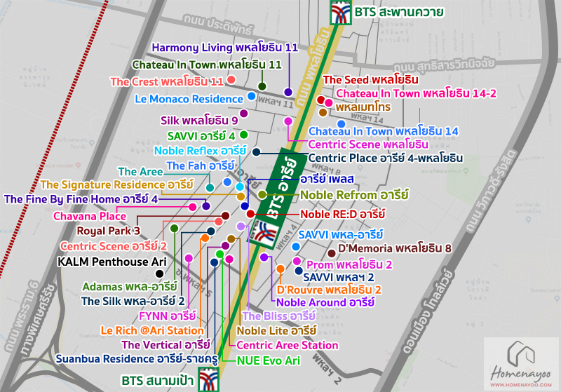Select the 'The Signature Residence อารีย์' label
The height and width of the screenshot is (392, 561).
pos(116,185)
